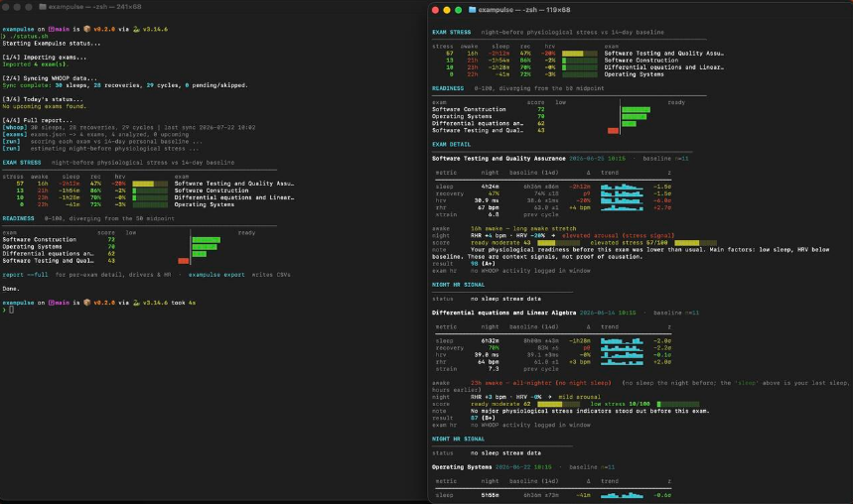Screen dimensions: 853x504
Task: Click the '2026-06-14 10:15' exam date
Action: (608, 314)
